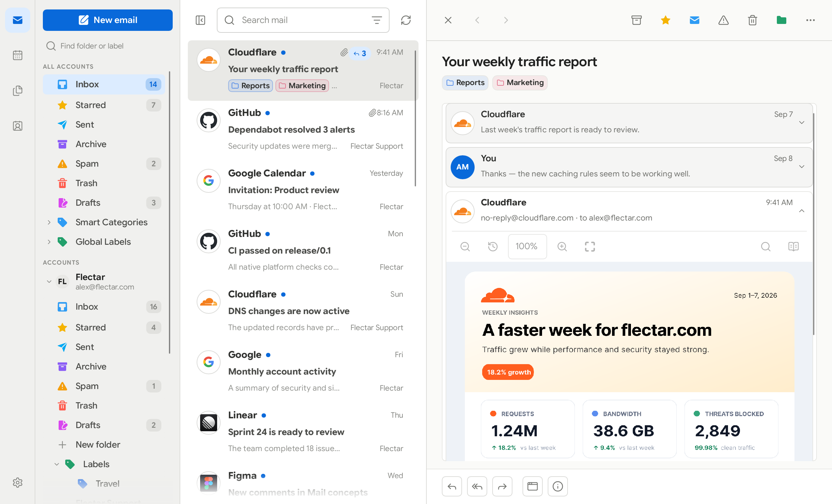This screenshot has height=504, width=832.
Task: Open the Calendar view in left rail
Action: point(18,55)
